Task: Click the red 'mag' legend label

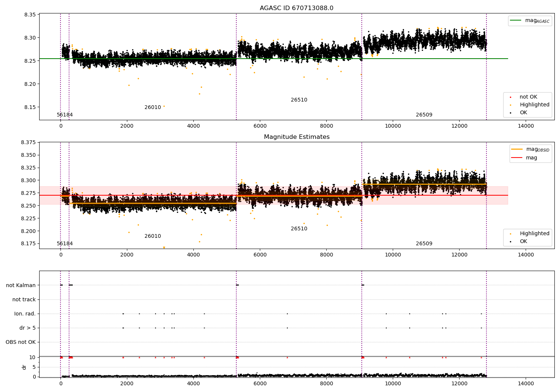Action: pos(532,158)
